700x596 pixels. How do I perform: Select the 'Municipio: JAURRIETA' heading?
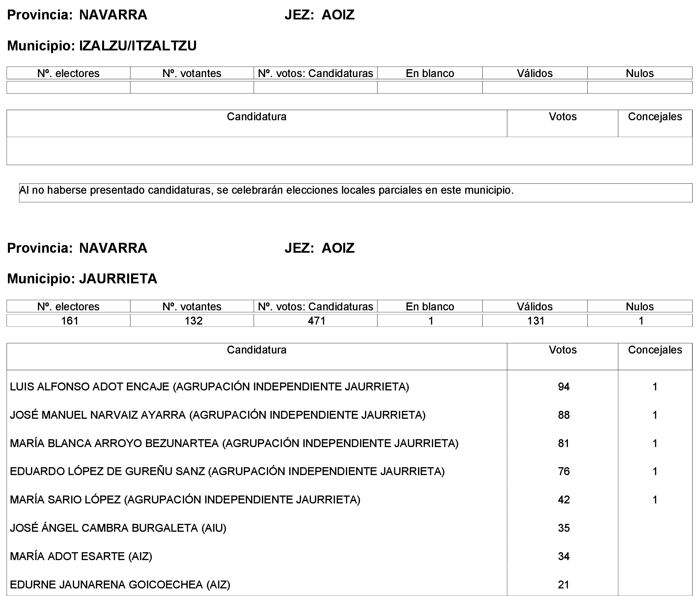82,279
